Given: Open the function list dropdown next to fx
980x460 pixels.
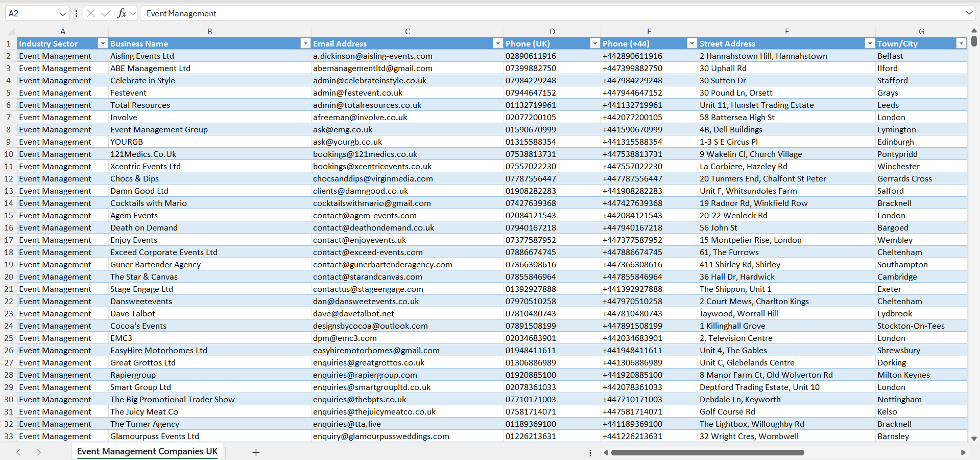Looking at the screenshot, I should (133, 14).
